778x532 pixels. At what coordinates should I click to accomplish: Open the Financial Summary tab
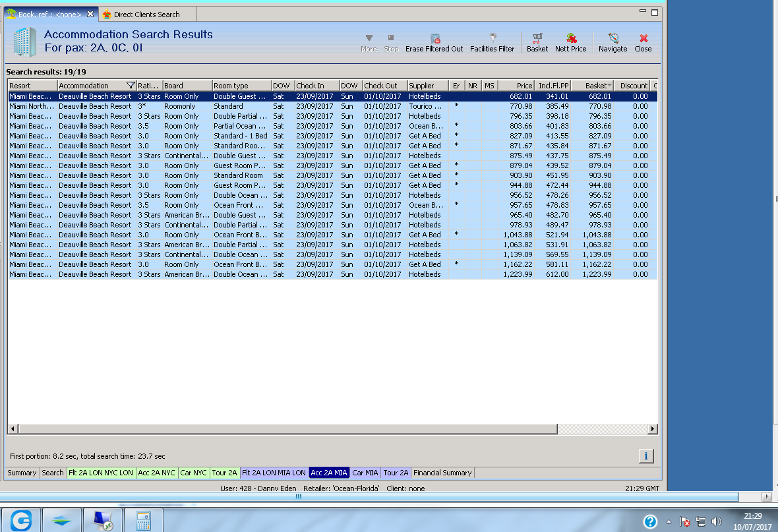[442, 473]
